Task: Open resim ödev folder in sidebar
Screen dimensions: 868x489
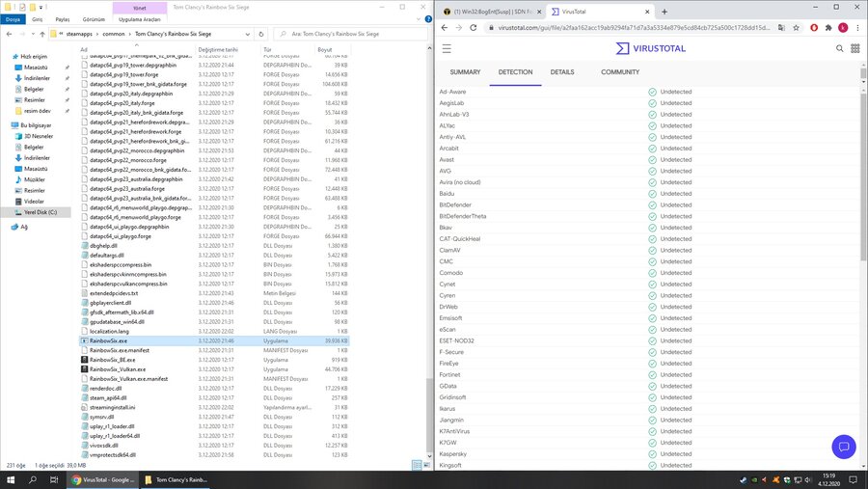Action: [37, 111]
